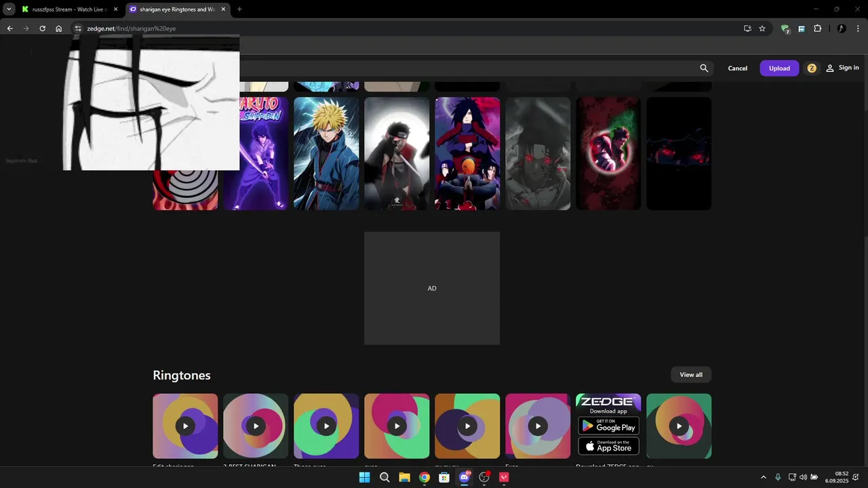The height and width of the screenshot is (488, 868).
Task: Close the sharigan eye Ringtones tab
Action: [223, 9]
